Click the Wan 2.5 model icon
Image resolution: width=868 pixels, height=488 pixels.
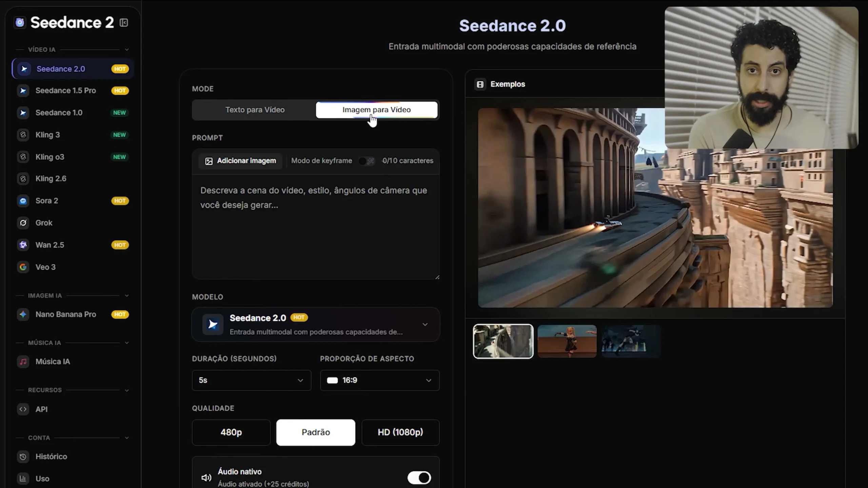pos(23,245)
